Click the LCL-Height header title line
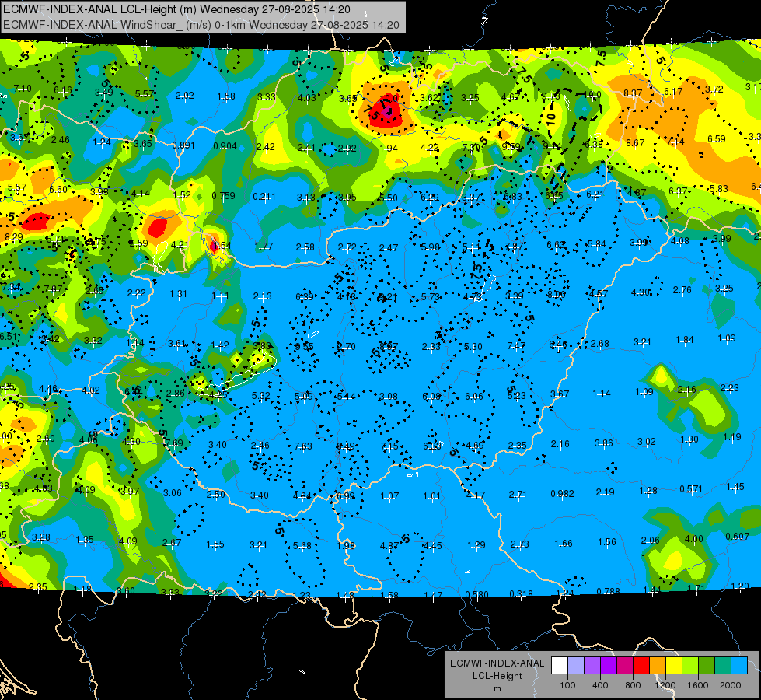The image size is (761, 700). click(176, 9)
